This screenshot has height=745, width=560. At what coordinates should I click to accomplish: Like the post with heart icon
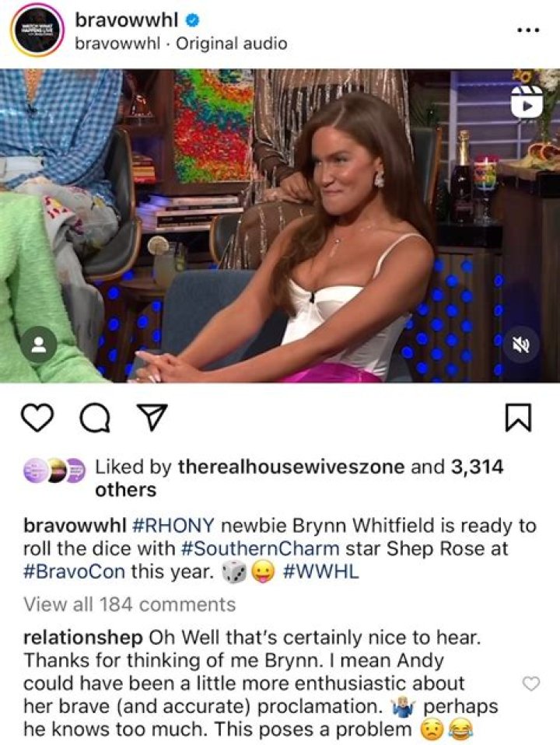pos(37,418)
